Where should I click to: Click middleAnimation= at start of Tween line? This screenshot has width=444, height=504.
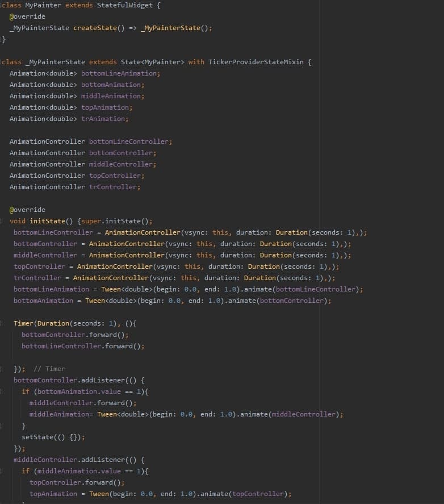61,414
